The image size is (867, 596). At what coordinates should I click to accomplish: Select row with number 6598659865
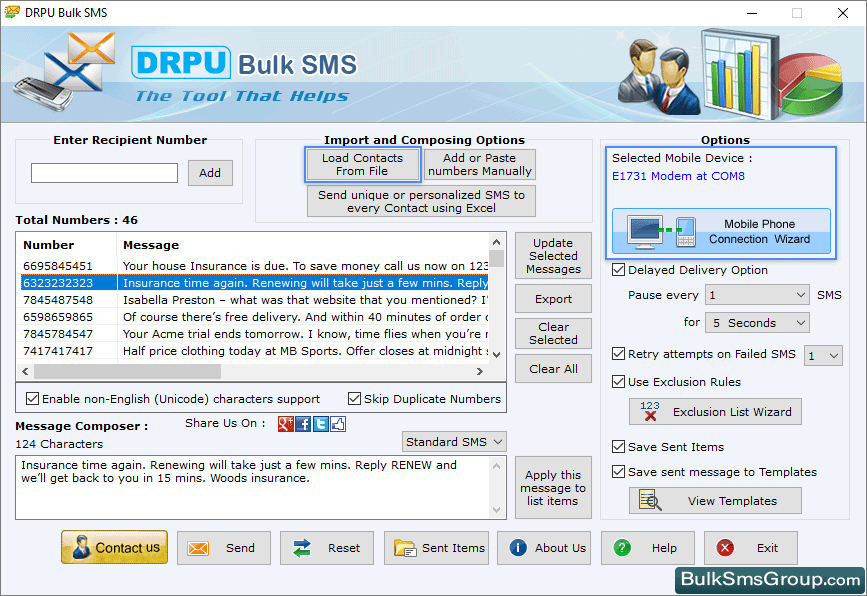point(255,317)
